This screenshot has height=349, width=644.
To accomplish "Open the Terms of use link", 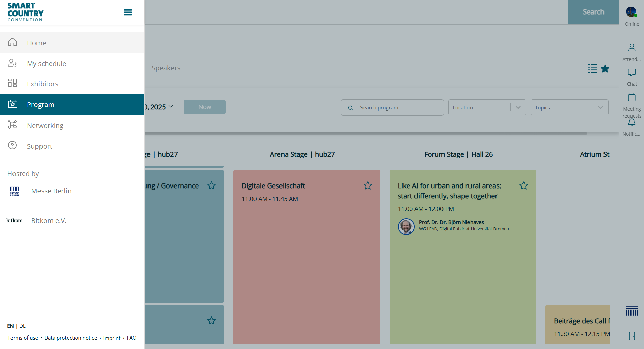I will [x=23, y=338].
